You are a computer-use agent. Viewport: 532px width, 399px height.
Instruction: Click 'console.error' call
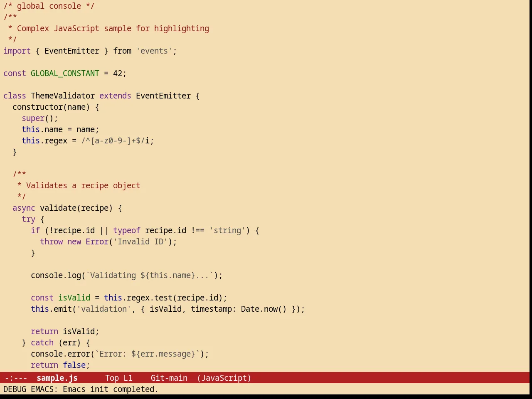[x=60, y=354]
